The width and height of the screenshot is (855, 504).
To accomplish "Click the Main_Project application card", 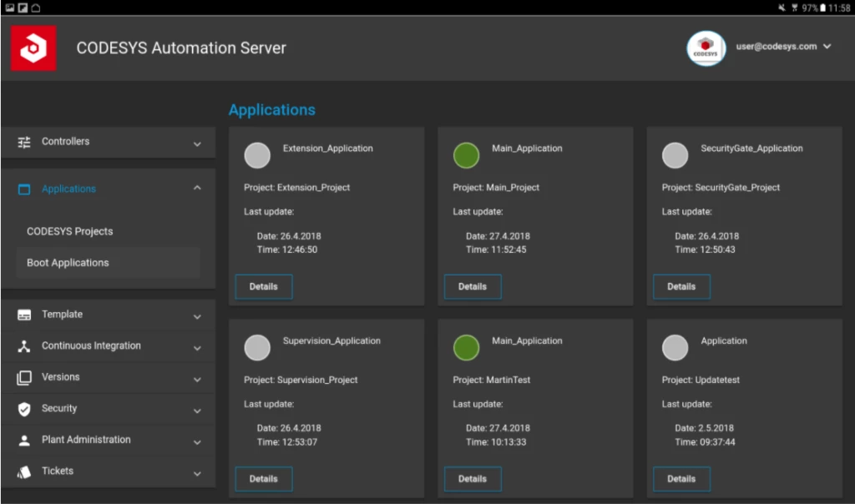I will click(535, 217).
